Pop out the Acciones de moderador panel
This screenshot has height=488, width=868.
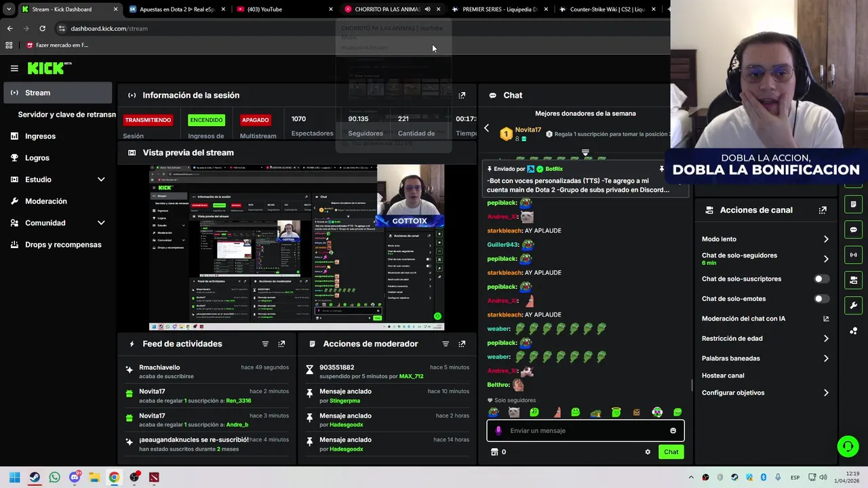[x=462, y=344]
